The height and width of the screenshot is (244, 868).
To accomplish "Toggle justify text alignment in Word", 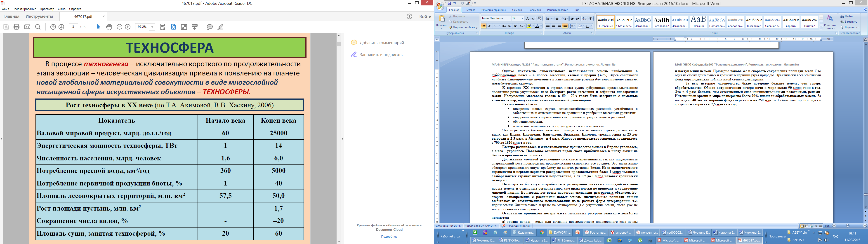I will 565,26.
